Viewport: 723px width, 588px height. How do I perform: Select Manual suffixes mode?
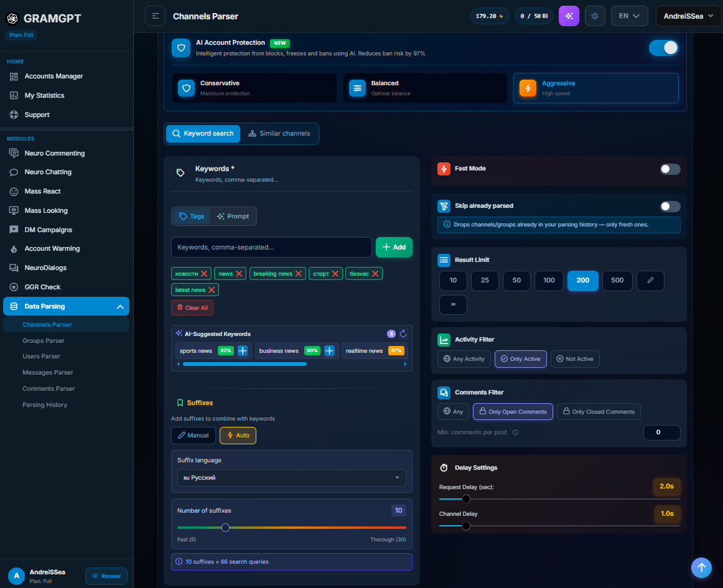[194, 436]
